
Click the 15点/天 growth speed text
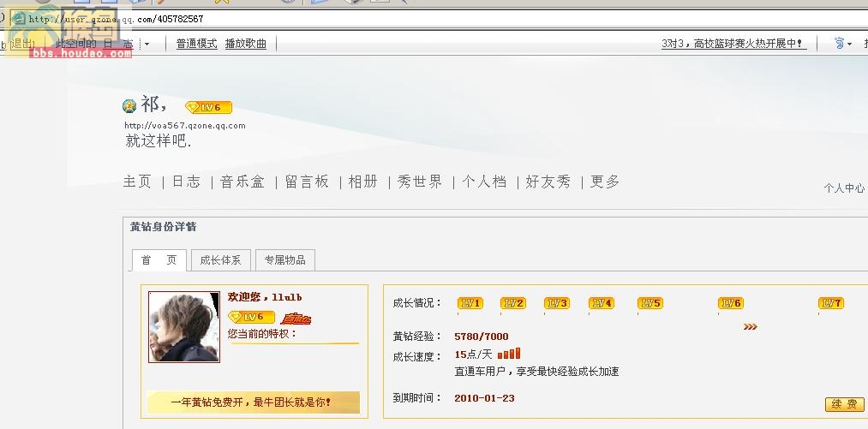coord(473,355)
